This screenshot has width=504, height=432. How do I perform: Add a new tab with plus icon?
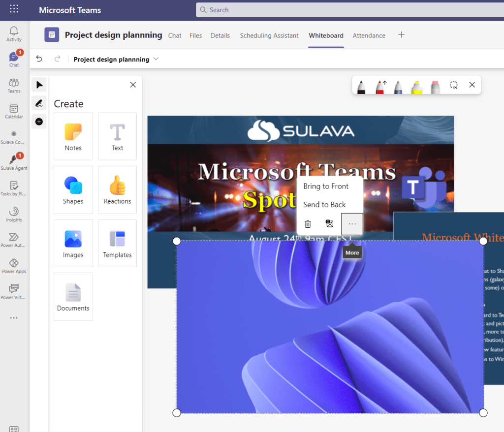click(x=401, y=35)
